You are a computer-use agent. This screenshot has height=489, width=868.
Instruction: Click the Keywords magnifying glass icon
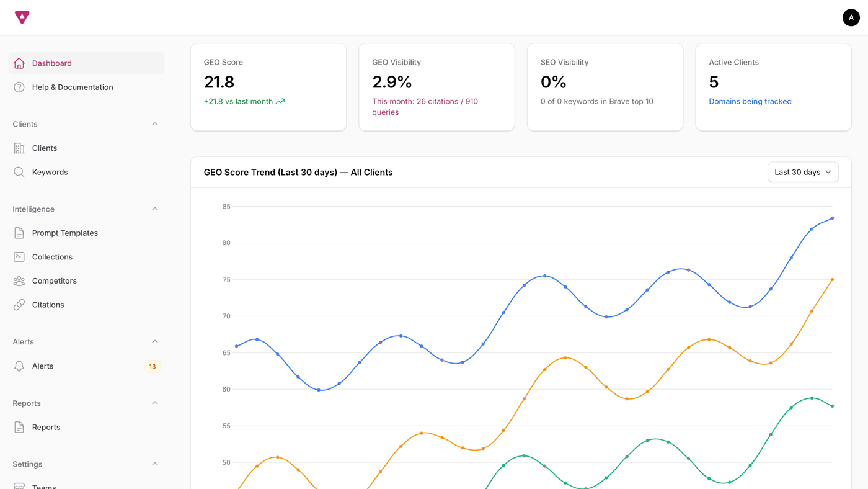(x=19, y=172)
